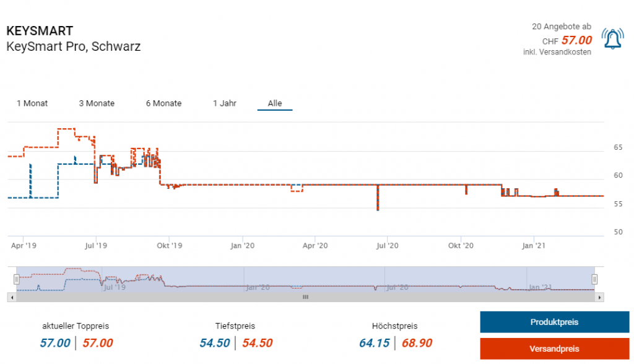Toggle the Versandpreis series button
The width and height of the screenshot is (634, 364).
click(554, 349)
